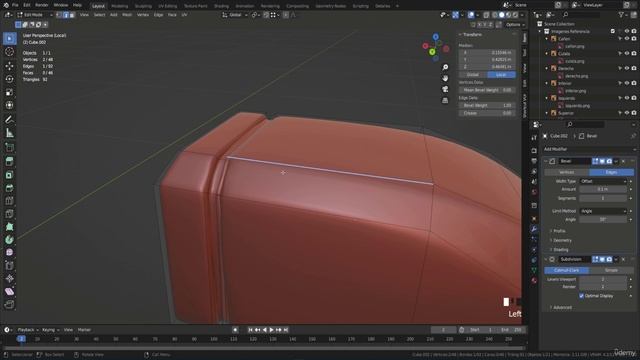640x360 pixels.
Task: Open the Mesh menu in the viewport header
Action: click(127, 15)
